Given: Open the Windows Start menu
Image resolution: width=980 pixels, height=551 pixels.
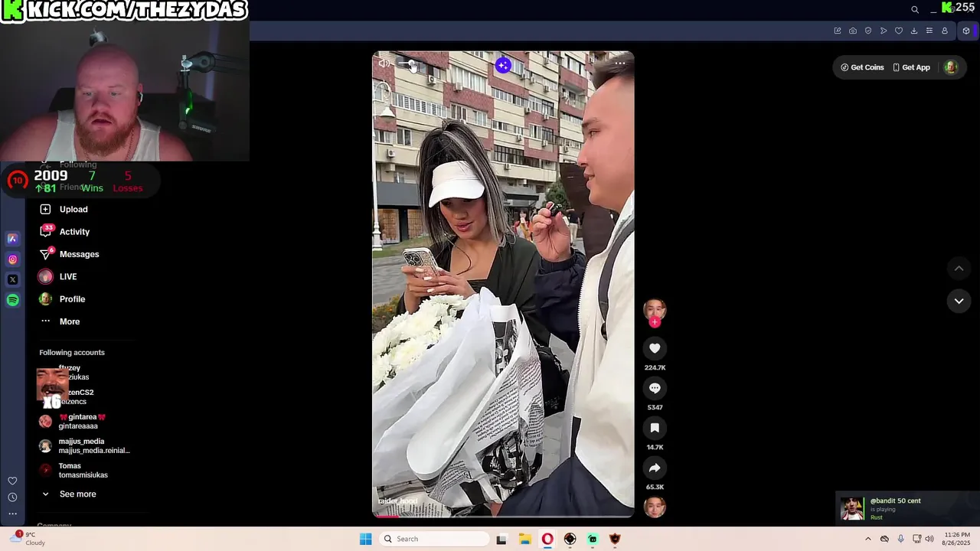Looking at the screenshot, I should (x=366, y=539).
